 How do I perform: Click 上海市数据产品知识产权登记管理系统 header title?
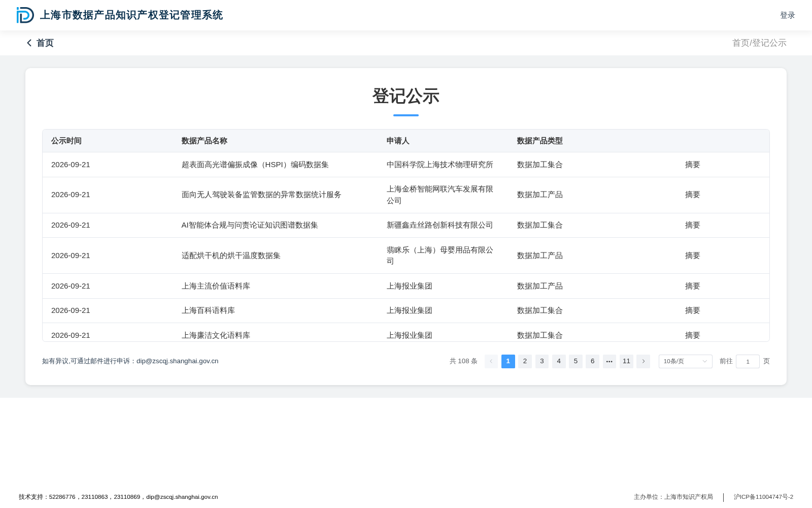coord(131,15)
